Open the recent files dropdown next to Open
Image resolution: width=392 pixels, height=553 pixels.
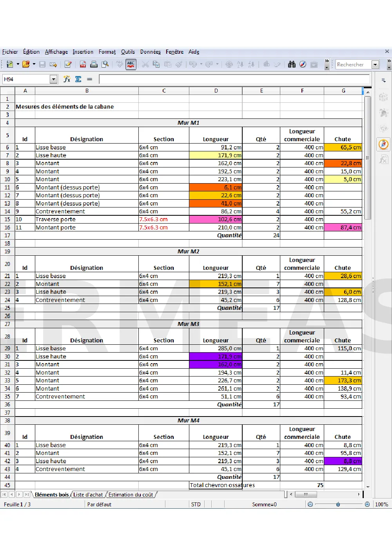tap(34, 64)
